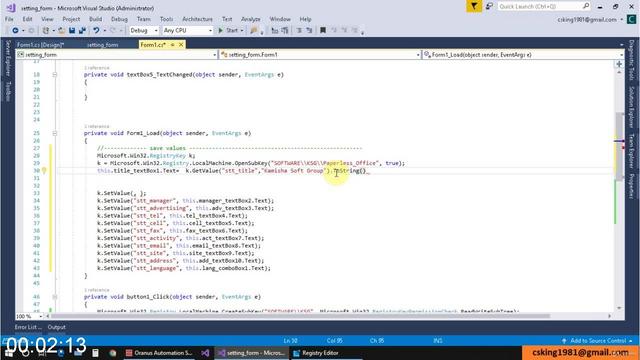
Task: Switch to the setting_form tab
Action: click(102, 45)
